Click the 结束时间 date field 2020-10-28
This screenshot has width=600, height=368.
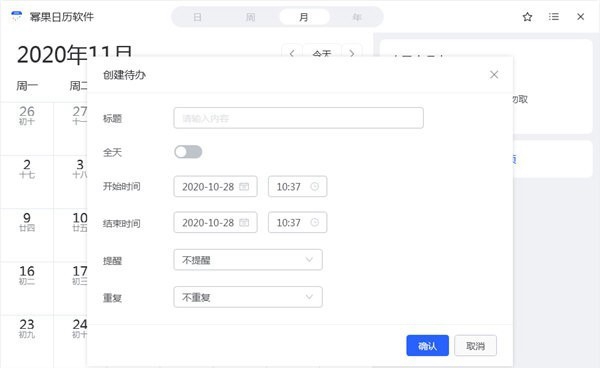tap(215, 223)
